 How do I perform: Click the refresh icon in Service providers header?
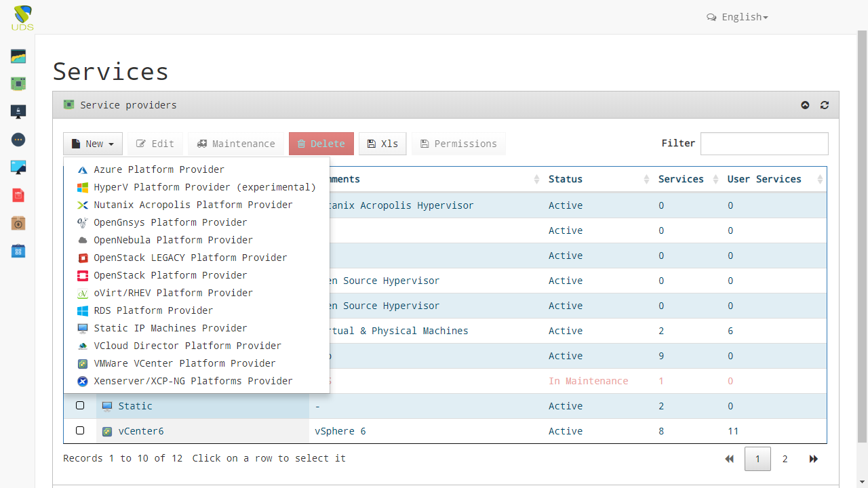825,105
